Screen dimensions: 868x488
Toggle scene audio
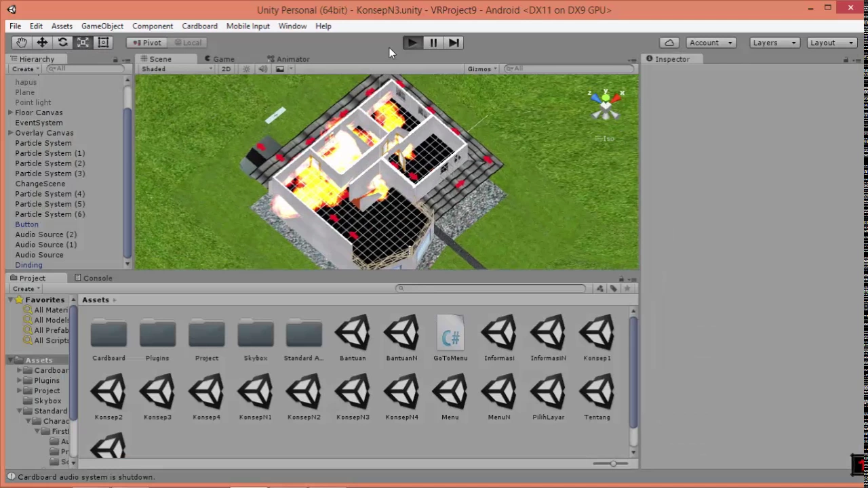pos(262,69)
